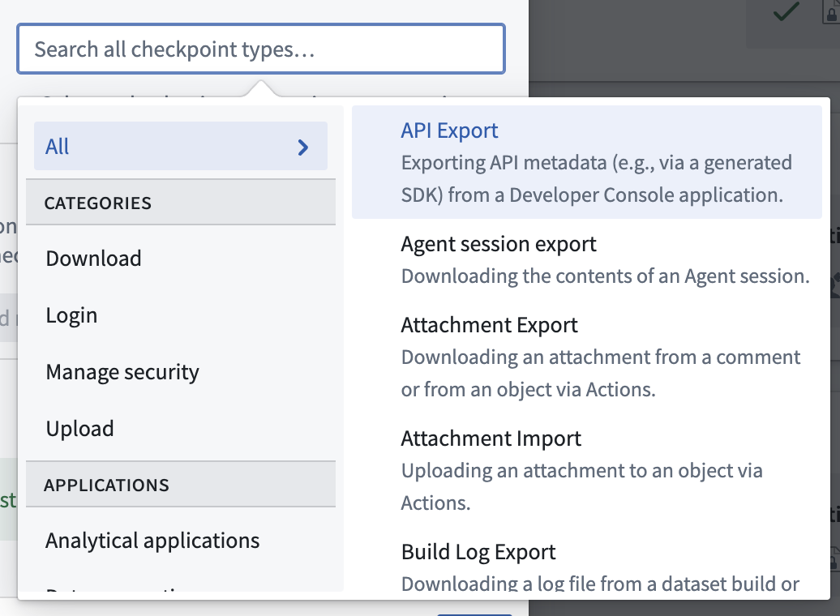
Task: Select Analytical applications under Applications
Action: pos(181,541)
